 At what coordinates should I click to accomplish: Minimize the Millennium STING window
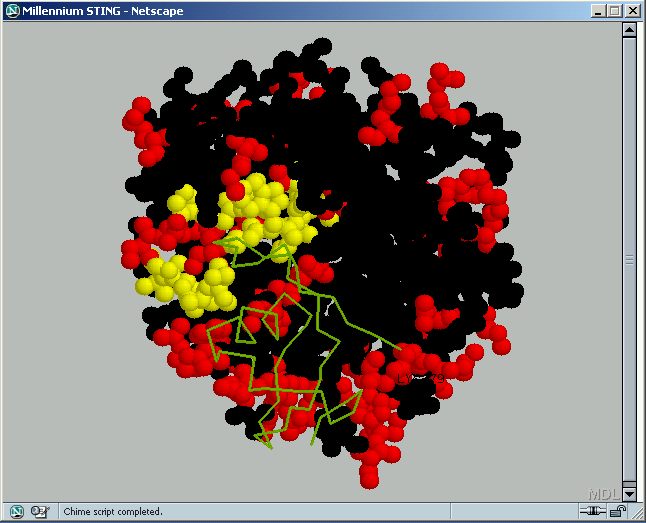pyautogui.click(x=599, y=11)
